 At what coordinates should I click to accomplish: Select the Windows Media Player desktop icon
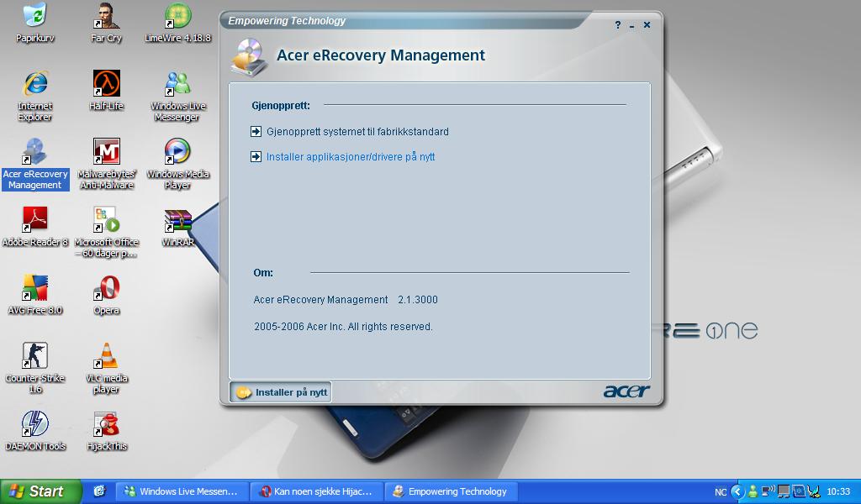[x=177, y=164]
